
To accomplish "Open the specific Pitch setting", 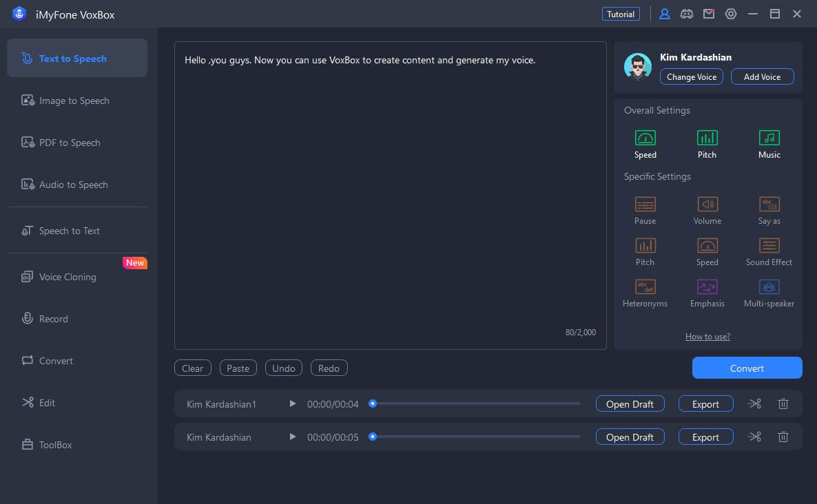I will point(645,251).
